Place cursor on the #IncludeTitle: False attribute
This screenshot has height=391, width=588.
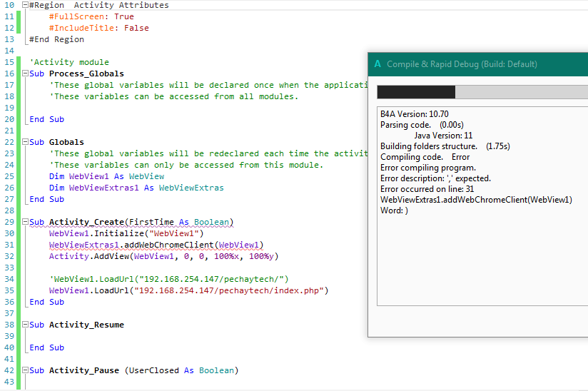pyautogui.click(x=99, y=29)
